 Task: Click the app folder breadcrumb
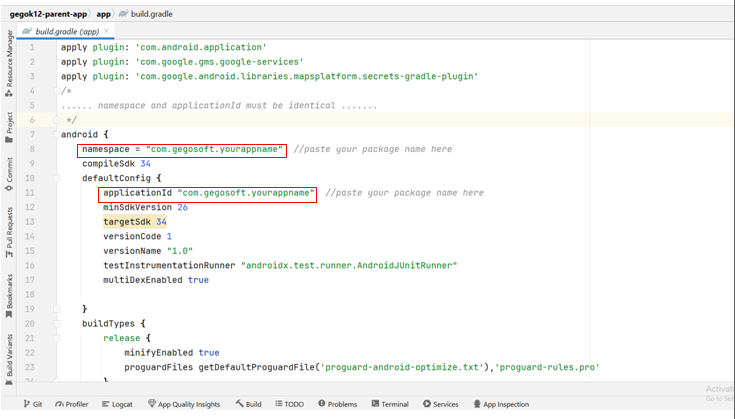pos(103,14)
